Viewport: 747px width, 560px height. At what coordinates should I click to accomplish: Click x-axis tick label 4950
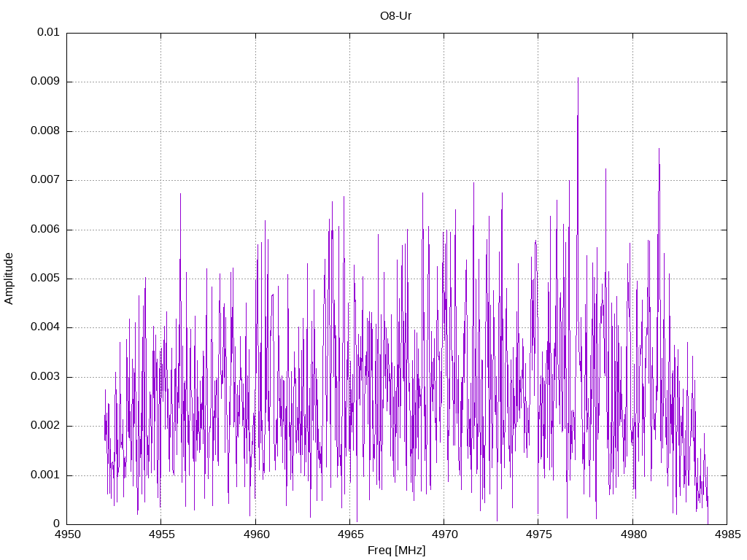point(68,534)
